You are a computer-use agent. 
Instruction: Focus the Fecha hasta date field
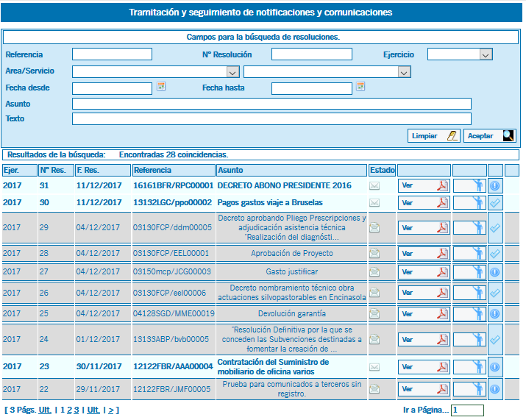tap(312, 88)
